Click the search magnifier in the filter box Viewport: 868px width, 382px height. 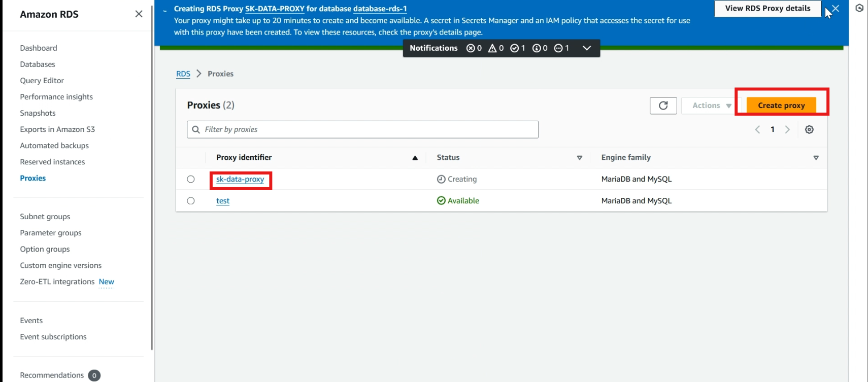click(x=196, y=129)
